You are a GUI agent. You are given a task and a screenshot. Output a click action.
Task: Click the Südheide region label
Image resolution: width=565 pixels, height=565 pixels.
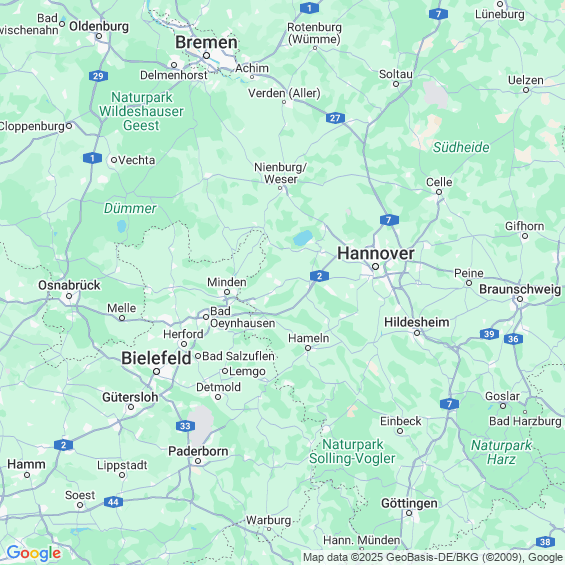pos(461,147)
